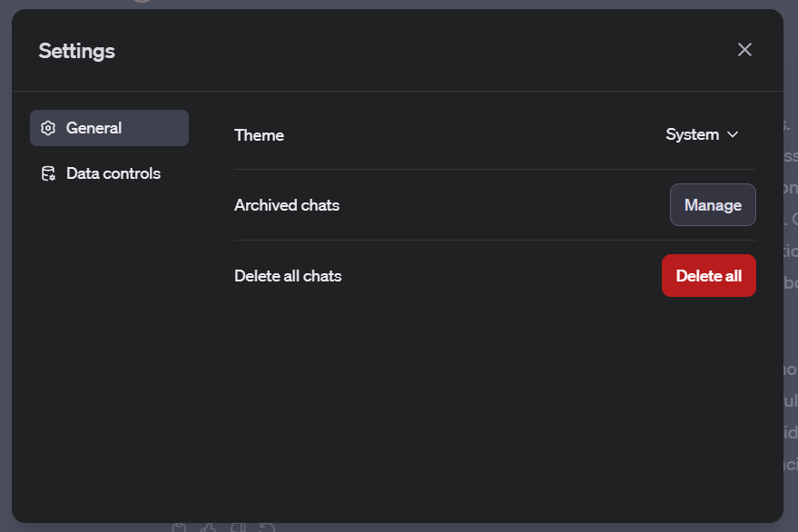
Task: Click the Delete all chats label
Action: click(x=288, y=276)
